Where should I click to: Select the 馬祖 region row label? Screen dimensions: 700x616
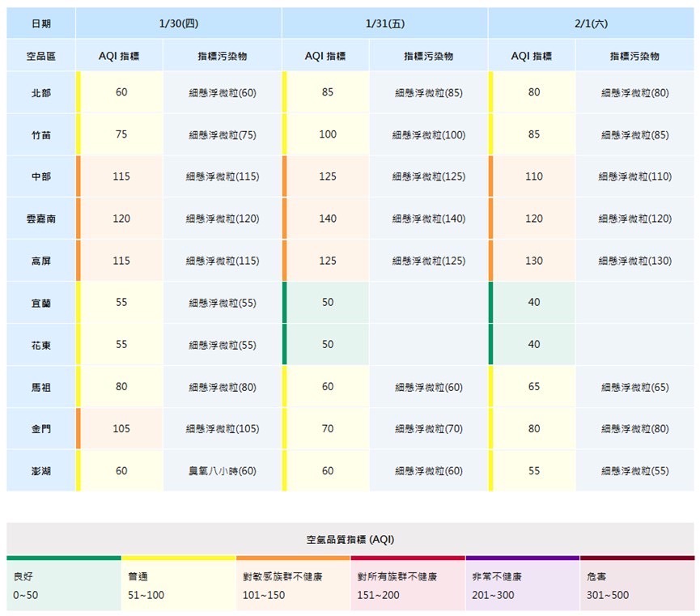[41, 387]
